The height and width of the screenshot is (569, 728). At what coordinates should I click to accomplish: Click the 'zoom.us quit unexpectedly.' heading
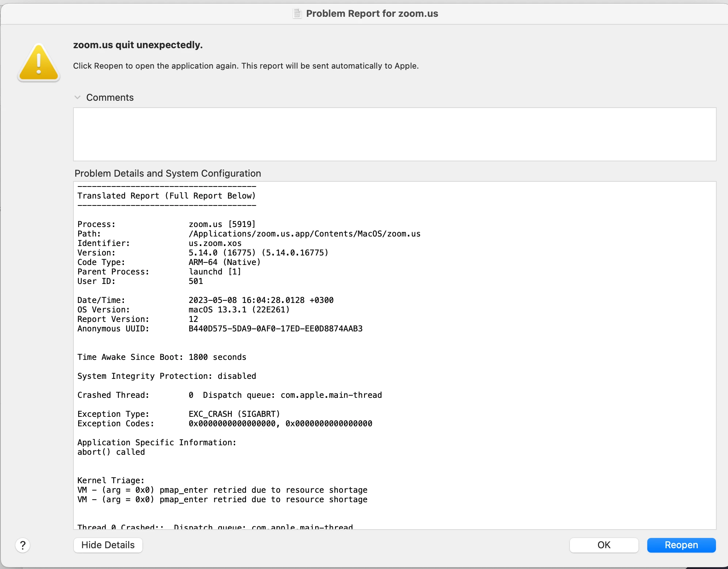[x=138, y=45]
